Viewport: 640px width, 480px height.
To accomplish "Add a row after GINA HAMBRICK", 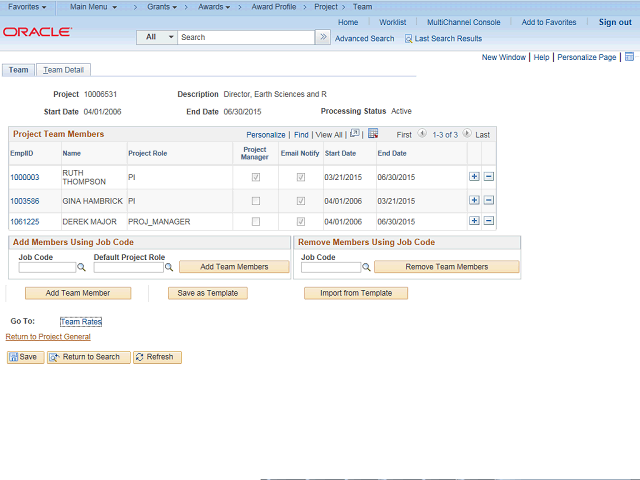I will [474, 200].
